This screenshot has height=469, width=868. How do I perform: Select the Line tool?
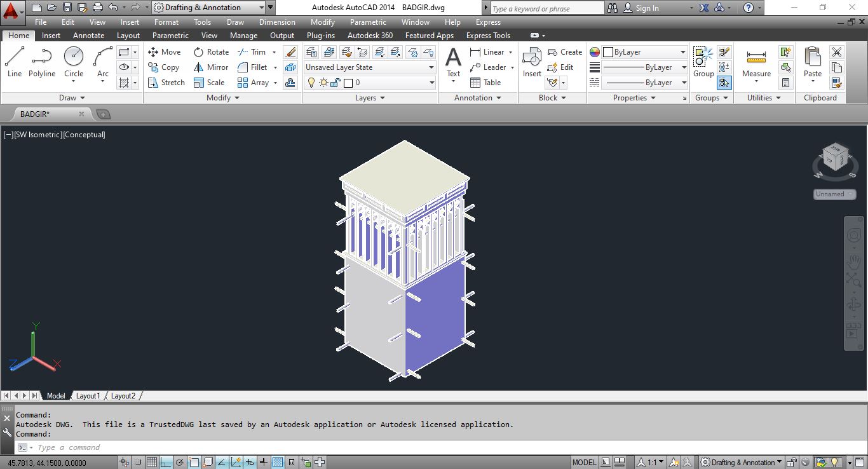coord(15,62)
